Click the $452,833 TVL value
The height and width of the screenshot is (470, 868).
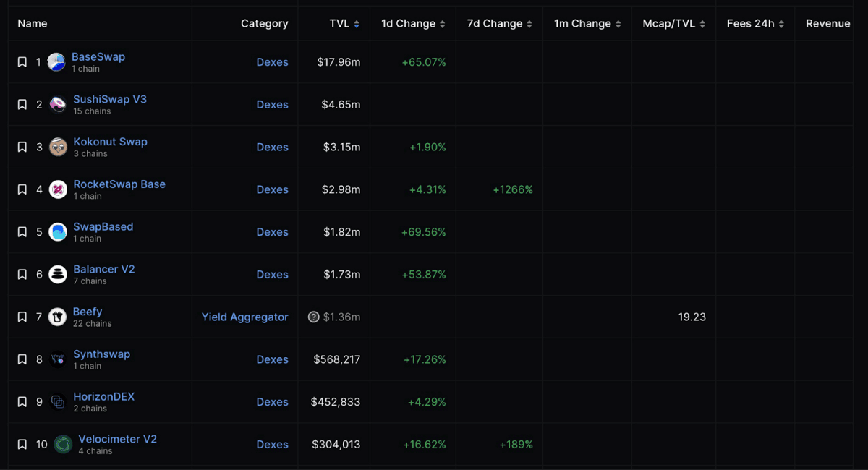(336, 402)
